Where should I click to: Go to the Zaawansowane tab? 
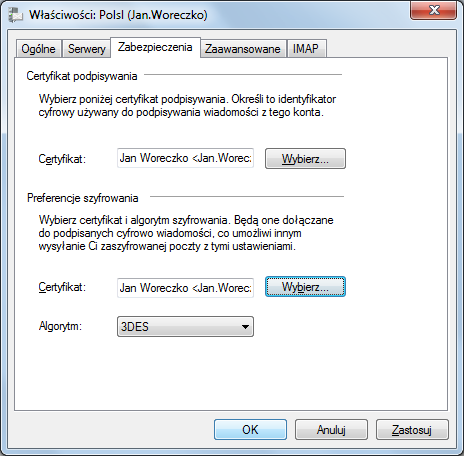243,49
